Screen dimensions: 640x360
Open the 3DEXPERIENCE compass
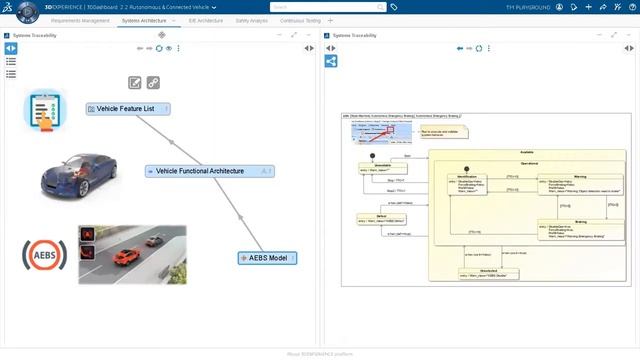pyautogui.click(x=27, y=12)
